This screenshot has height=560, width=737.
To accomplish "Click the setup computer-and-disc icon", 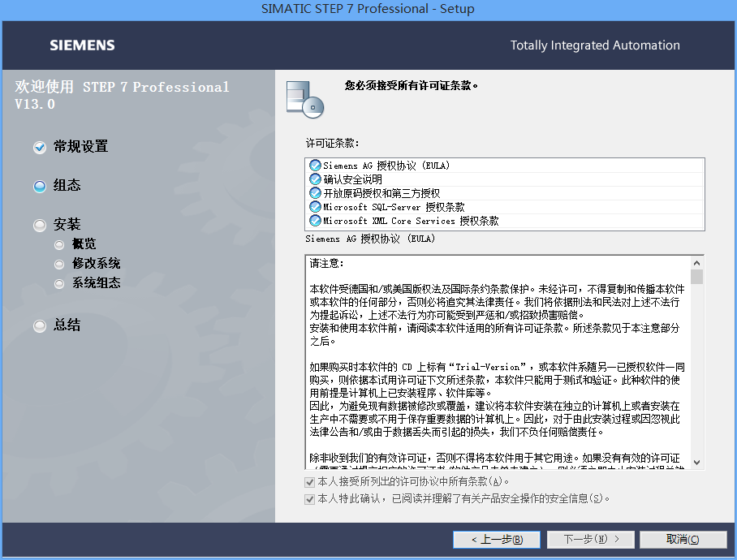I will click(x=305, y=100).
